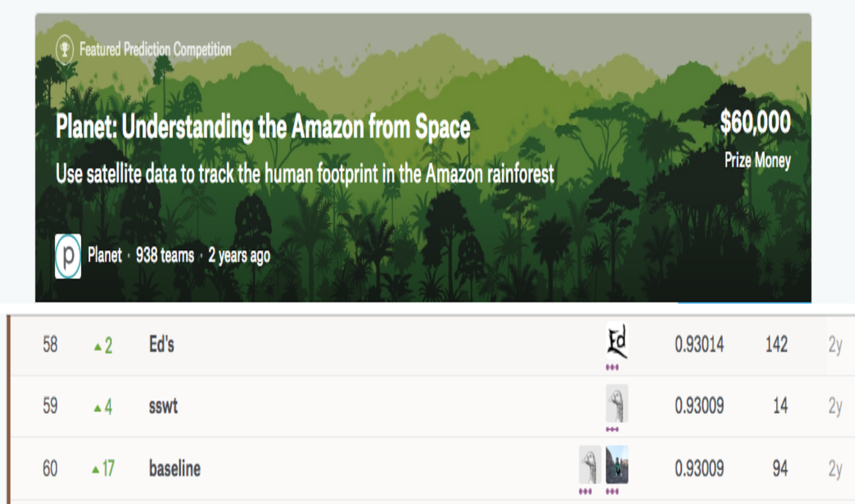Click the Featured Prediction Competition label
Screen dimensions: 855x504
[x=155, y=50]
